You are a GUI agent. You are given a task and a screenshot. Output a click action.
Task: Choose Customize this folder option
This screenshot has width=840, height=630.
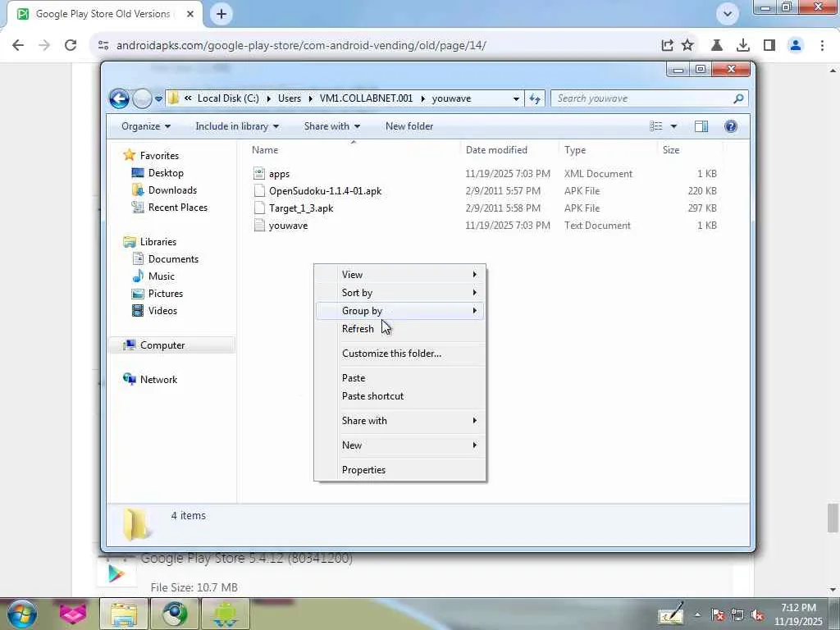click(x=399, y=354)
